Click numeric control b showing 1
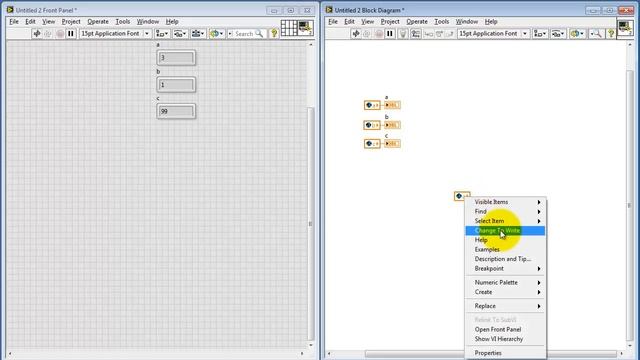 coord(176,84)
